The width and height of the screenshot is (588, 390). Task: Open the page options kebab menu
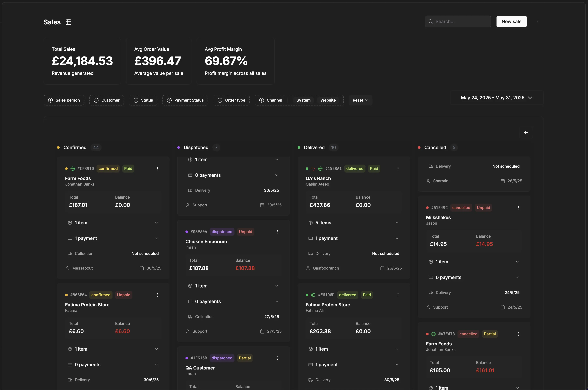click(538, 22)
